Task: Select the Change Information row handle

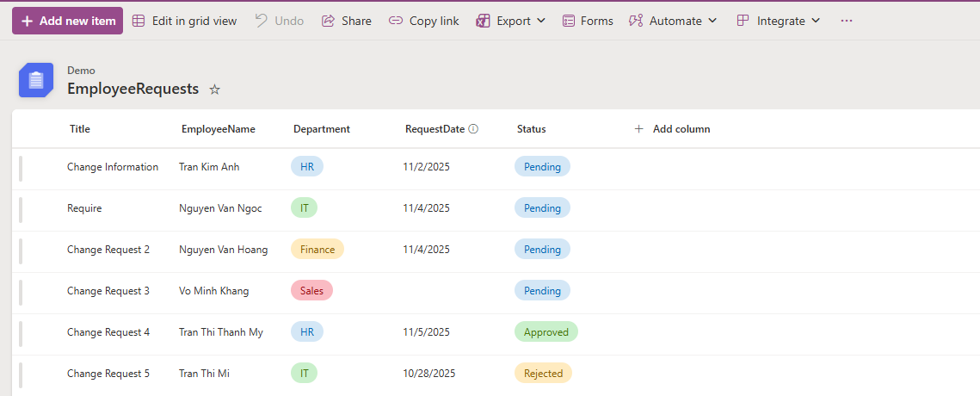Action: point(21,168)
